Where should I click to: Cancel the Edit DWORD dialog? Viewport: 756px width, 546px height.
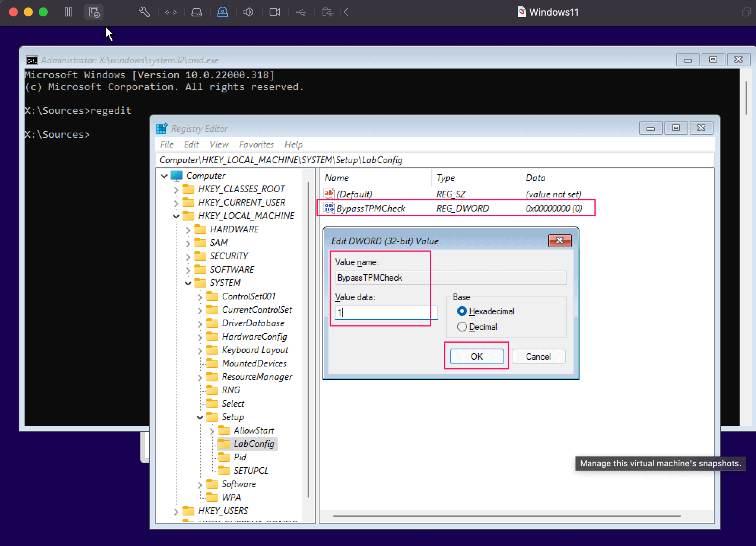click(x=539, y=356)
